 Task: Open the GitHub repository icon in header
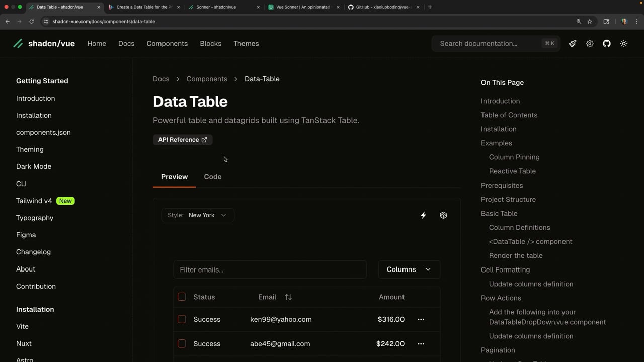click(607, 44)
